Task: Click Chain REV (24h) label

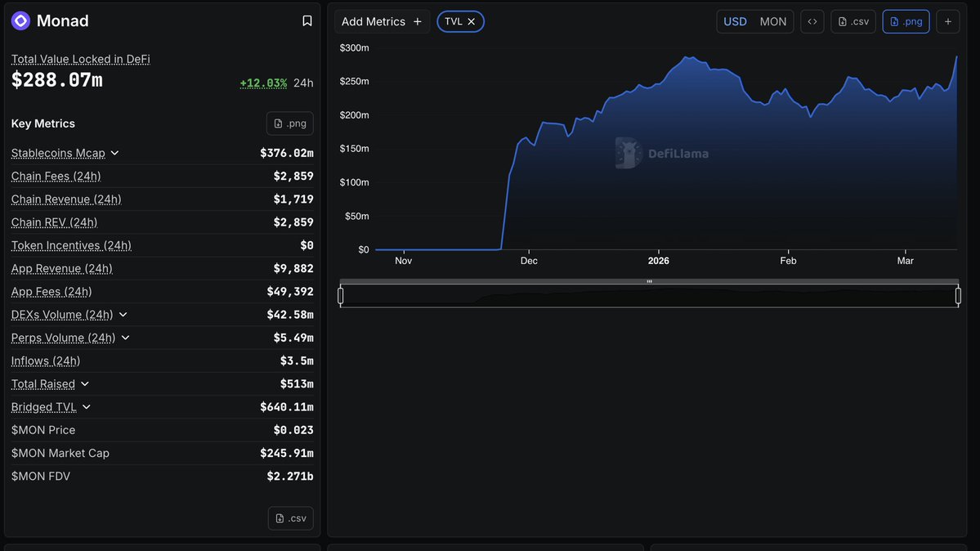Action: pos(55,222)
